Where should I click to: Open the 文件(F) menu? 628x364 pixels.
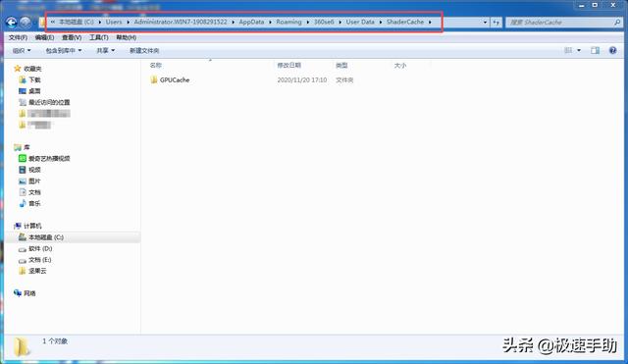[x=18, y=37]
